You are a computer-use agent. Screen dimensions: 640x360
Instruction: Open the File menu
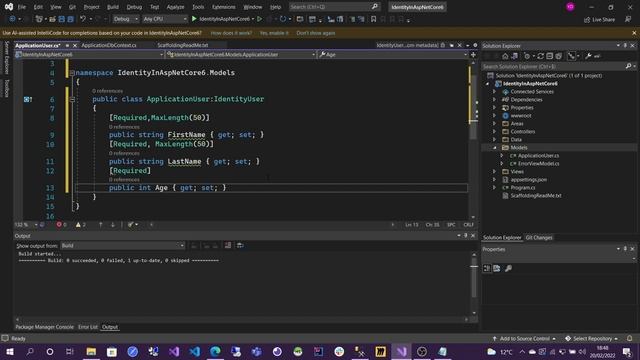22,7
